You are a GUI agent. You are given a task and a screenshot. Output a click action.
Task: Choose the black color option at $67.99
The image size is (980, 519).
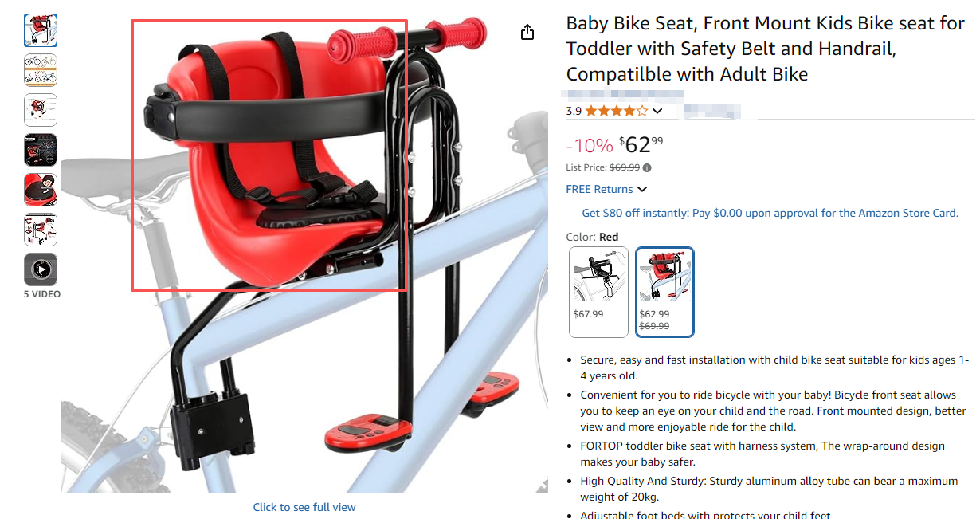(x=599, y=292)
